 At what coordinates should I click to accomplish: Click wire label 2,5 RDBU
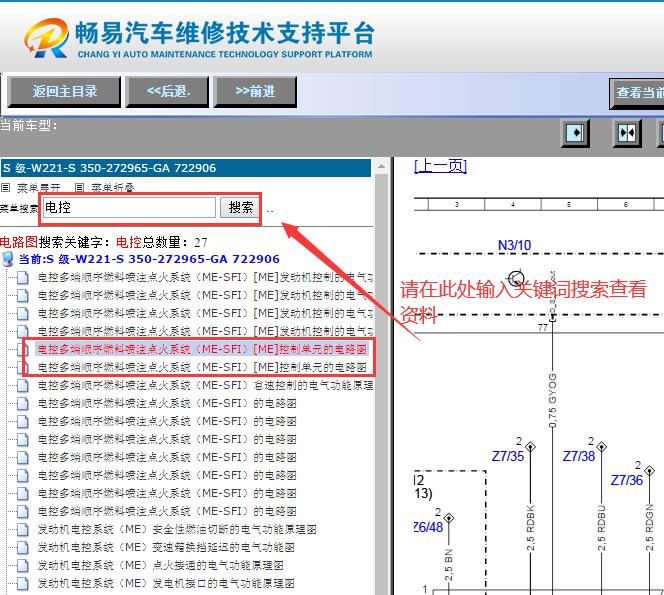[x=601, y=528]
